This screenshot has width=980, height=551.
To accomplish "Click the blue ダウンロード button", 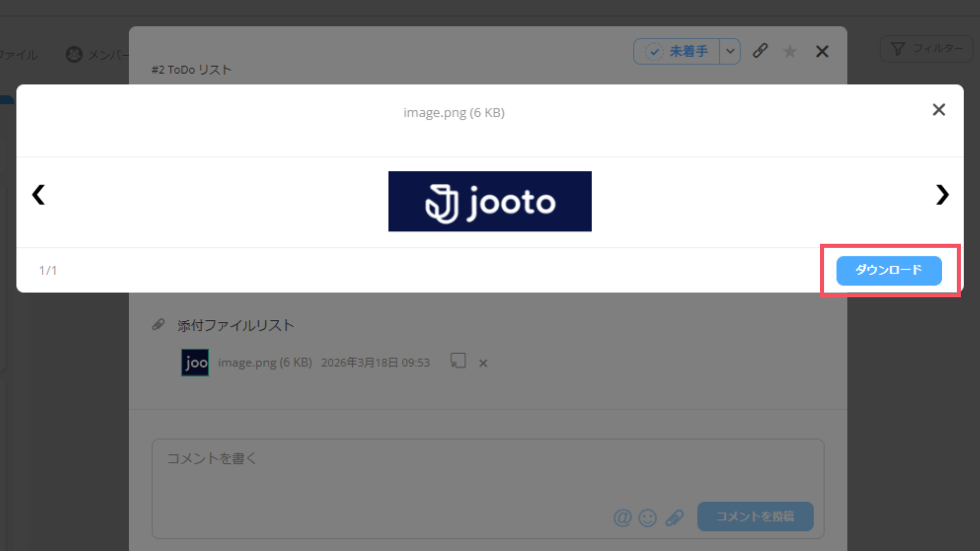I will coord(889,270).
